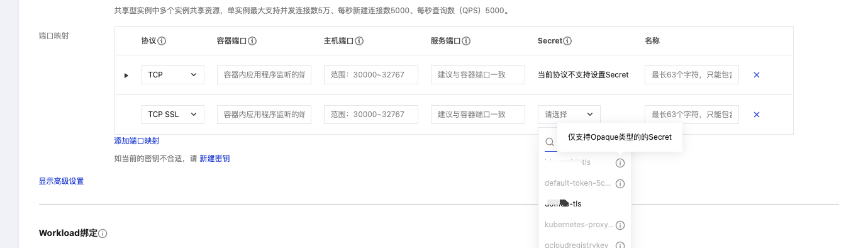Click info icon beside default-token secret
The height and width of the screenshot is (248, 868).
point(620,184)
